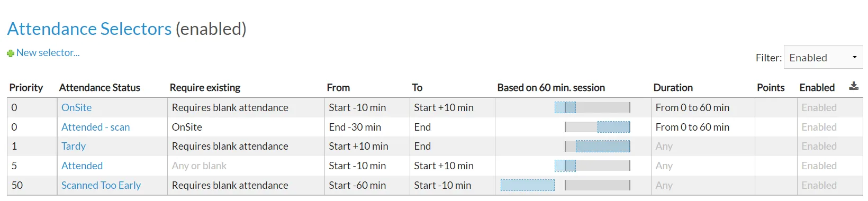The width and height of the screenshot is (868, 201).
Task: Open the Attended - scan selector link
Action: pyautogui.click(x=95, y=127)
